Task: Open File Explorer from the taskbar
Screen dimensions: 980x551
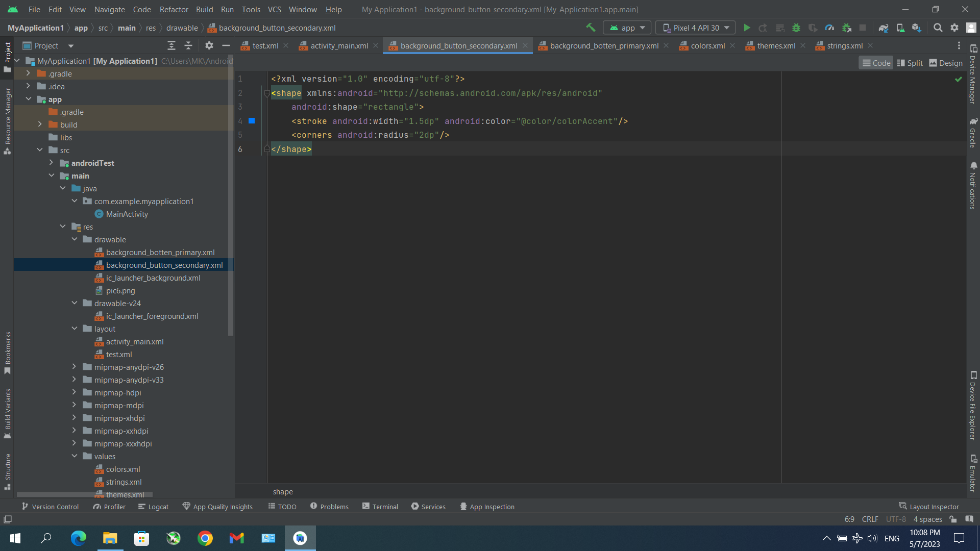Action: click(110, 538)
